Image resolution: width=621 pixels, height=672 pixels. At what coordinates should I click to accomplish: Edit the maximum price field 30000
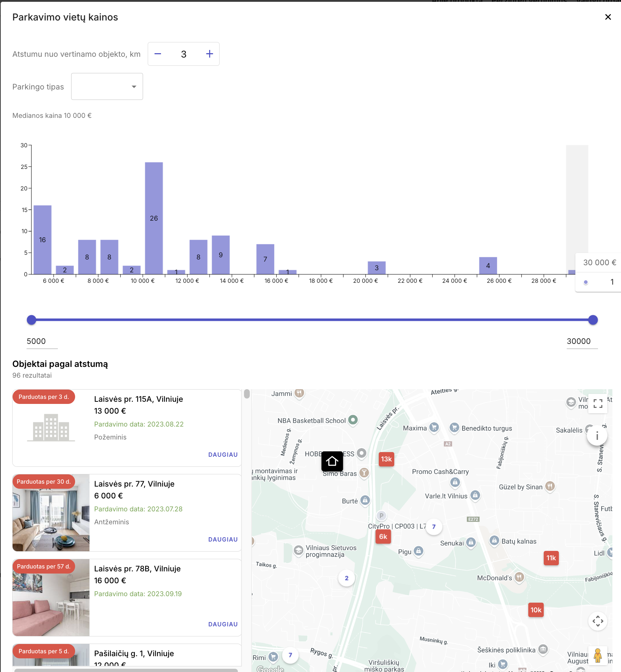click(582, 341)
